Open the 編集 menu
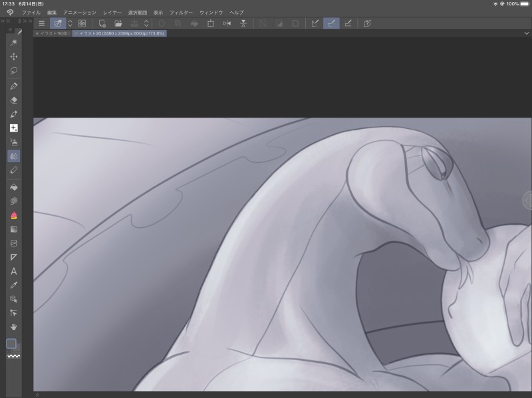The image size is (532, 398). [x=52, y=13]
